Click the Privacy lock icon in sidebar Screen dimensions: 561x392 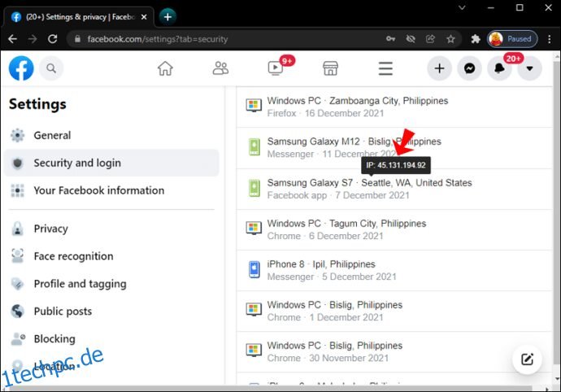[17, 229]
